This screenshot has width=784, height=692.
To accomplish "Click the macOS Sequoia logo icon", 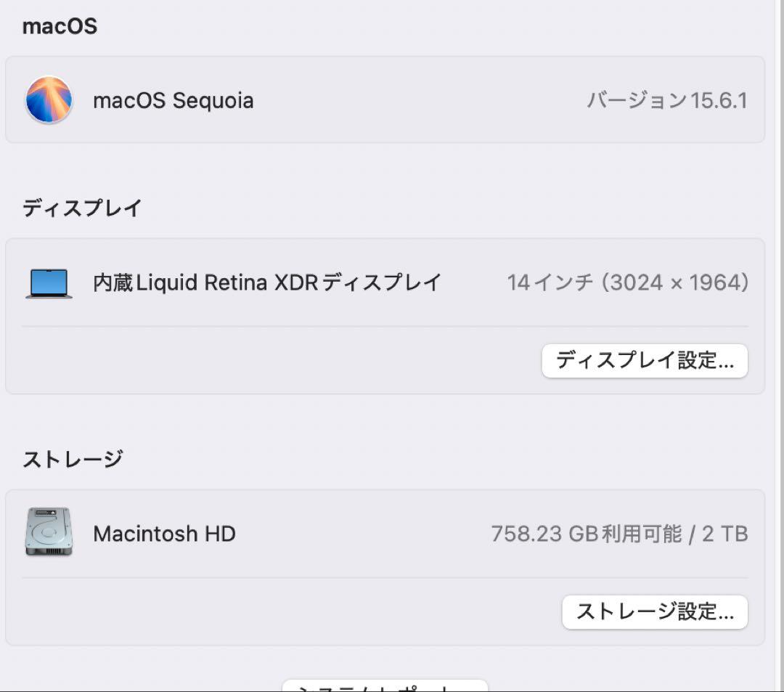I will pyautogui.click(x=48, y=99).
